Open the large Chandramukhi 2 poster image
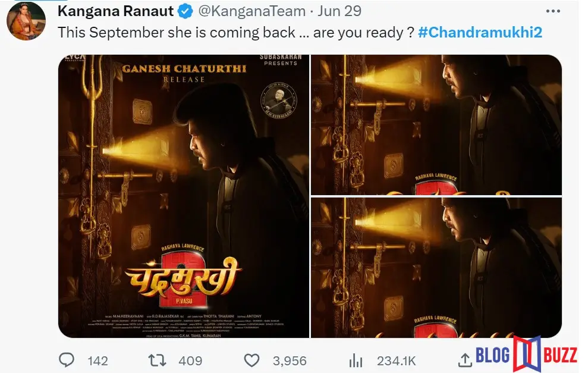This screenshot has height=373, width=588. (184, 196)
